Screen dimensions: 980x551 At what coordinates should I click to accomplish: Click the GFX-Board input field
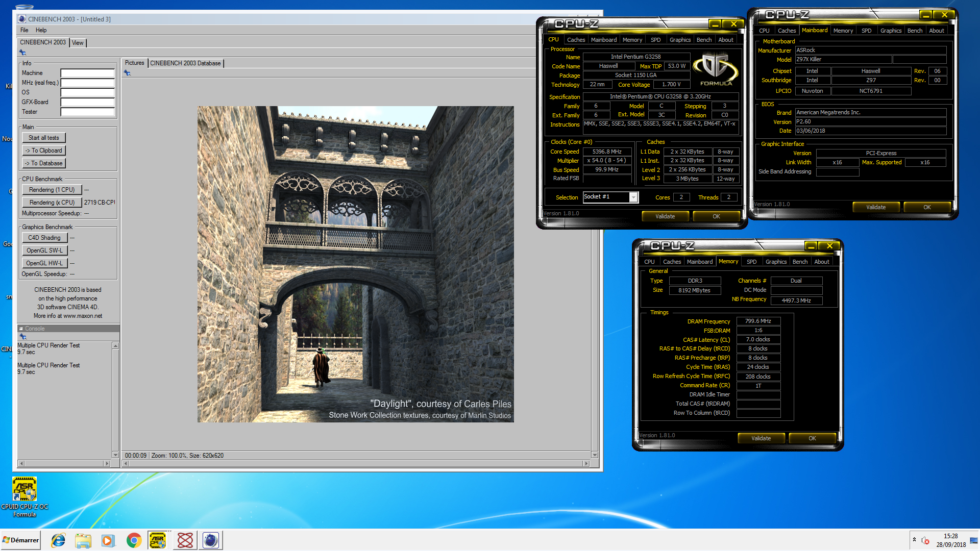click(x=88, y=102)
